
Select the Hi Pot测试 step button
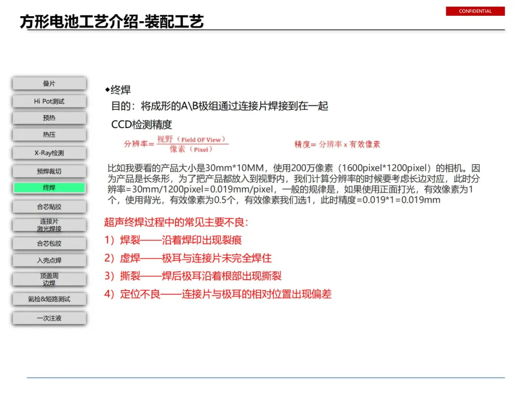(x=49, y=101)
